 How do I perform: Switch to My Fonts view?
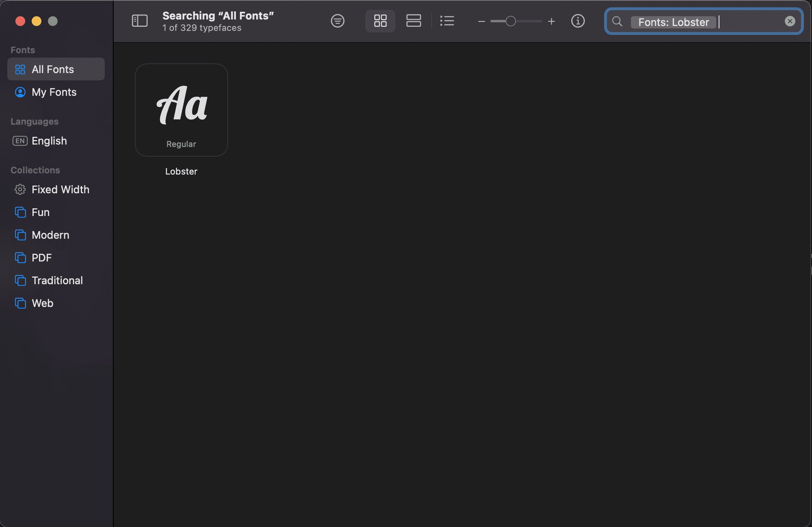click(54, 92)
